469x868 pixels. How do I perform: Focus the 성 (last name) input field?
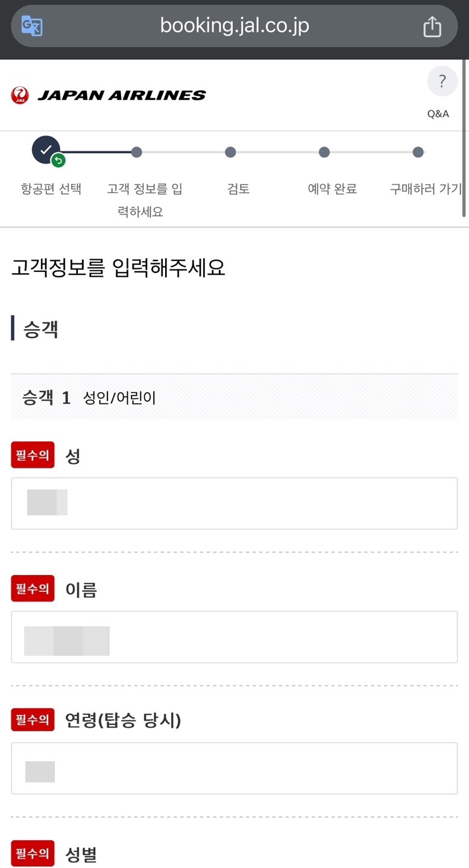click(234, 503)
